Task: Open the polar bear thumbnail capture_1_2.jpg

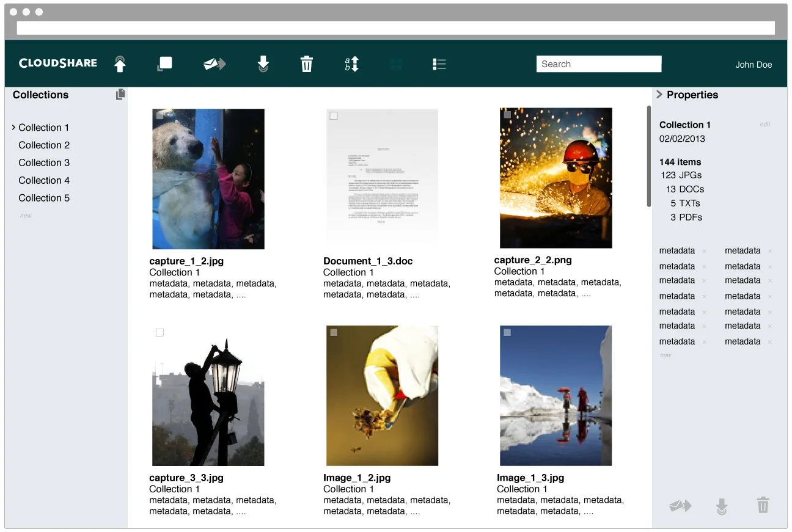Action: point(208,179)
